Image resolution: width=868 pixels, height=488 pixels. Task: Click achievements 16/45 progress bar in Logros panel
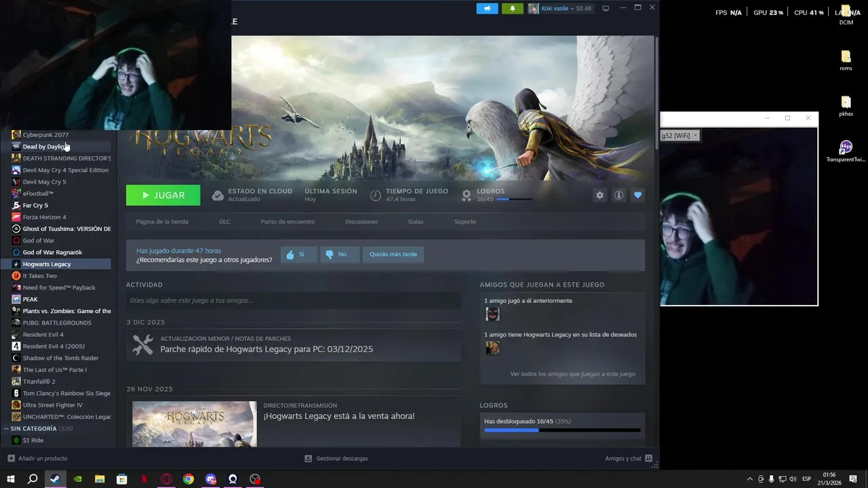[562, 430]
